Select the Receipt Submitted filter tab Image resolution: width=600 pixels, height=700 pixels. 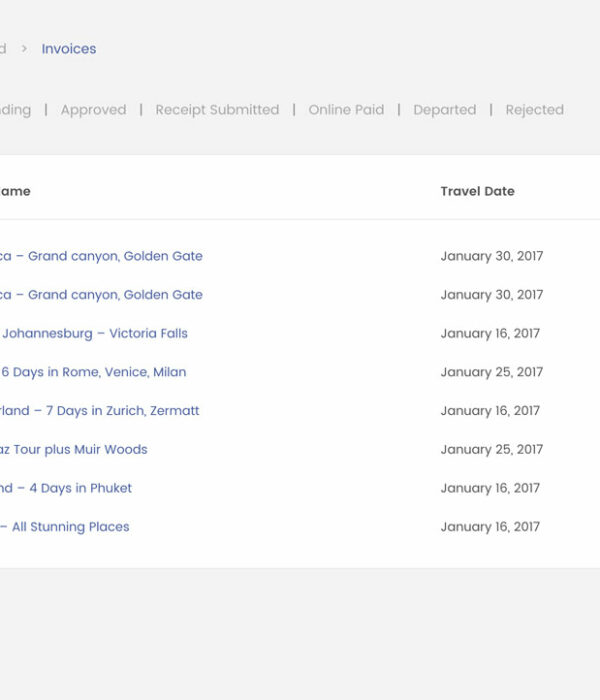217,110
